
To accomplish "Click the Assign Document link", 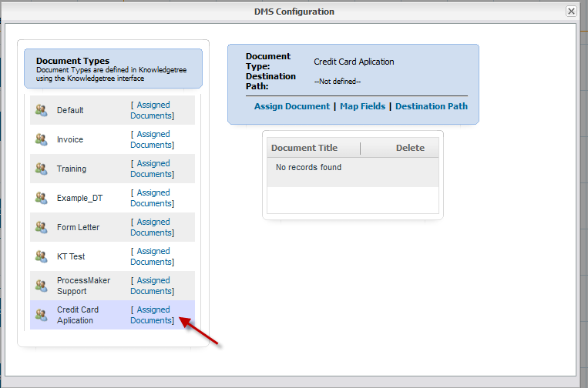I will pos(291,106).
